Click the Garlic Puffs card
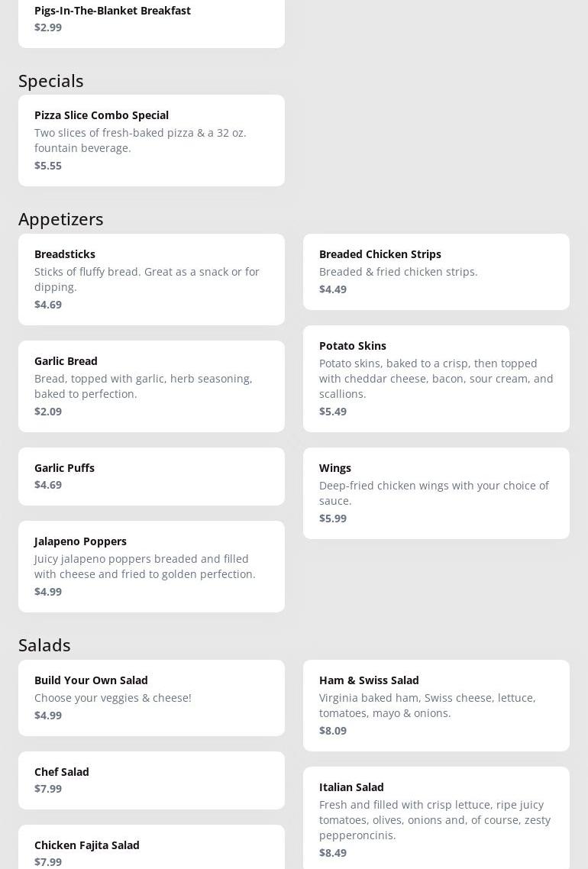 pyautogui.click(x=151, y=476)
